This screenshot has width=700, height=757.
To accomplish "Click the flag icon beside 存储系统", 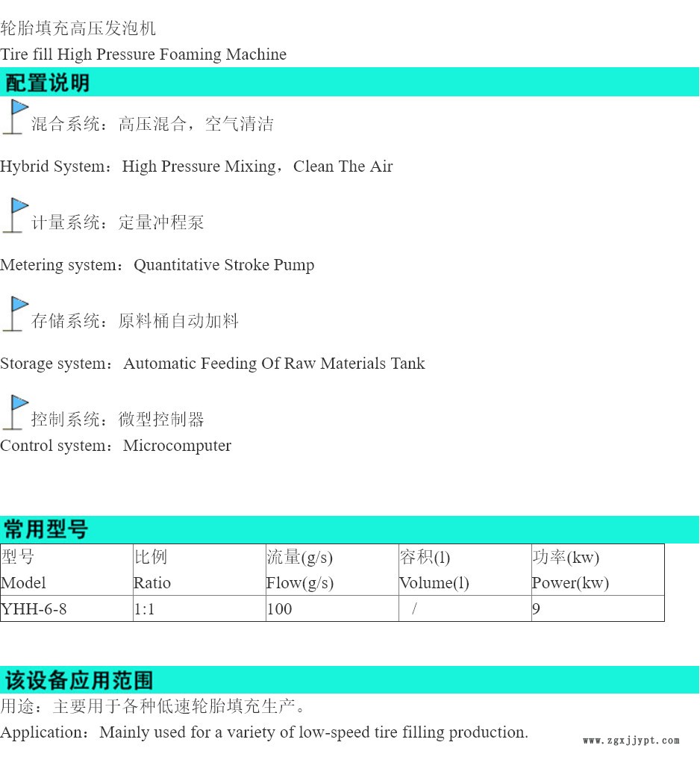I will click(15, 314).
